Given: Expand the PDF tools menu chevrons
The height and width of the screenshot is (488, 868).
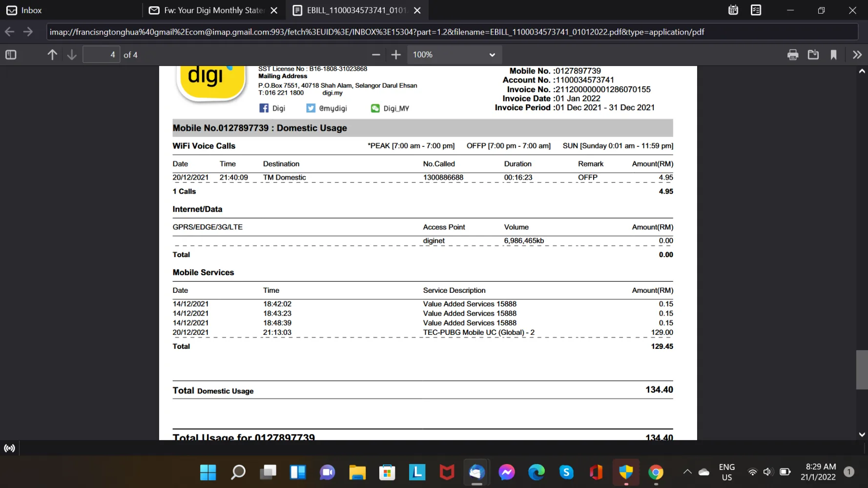Looking at the screenshot, I should [x=857, y=55].
